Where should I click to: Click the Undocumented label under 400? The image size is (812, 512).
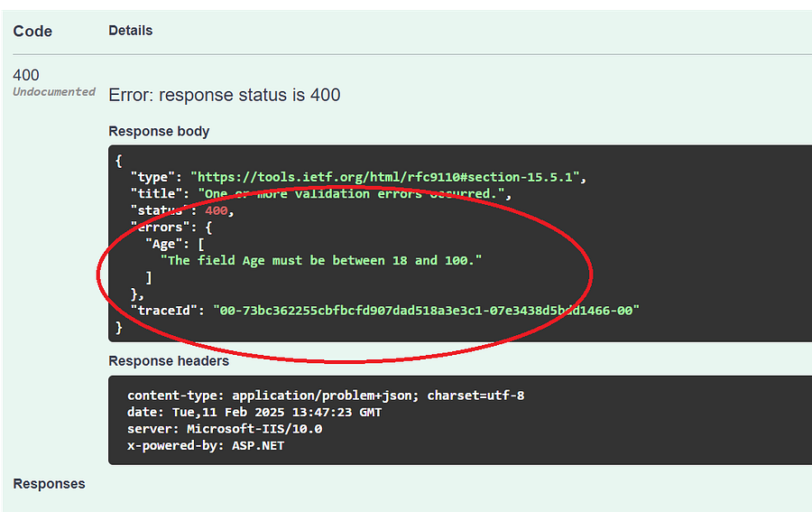[x=54, y=92]
